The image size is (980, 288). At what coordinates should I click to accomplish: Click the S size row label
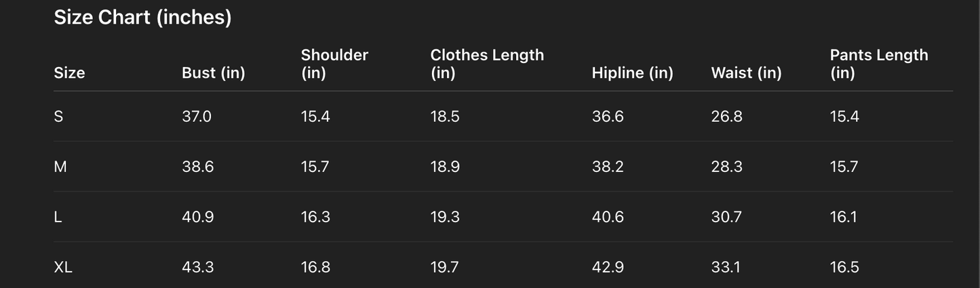click(58, 117)
